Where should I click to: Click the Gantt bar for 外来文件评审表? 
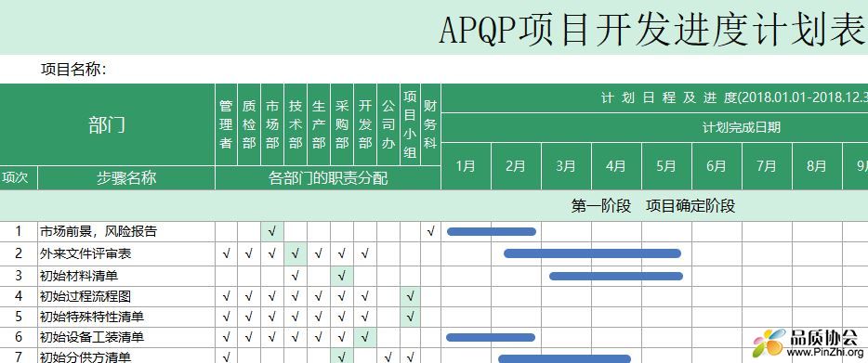pyautogui.click(x=592, y=253)
